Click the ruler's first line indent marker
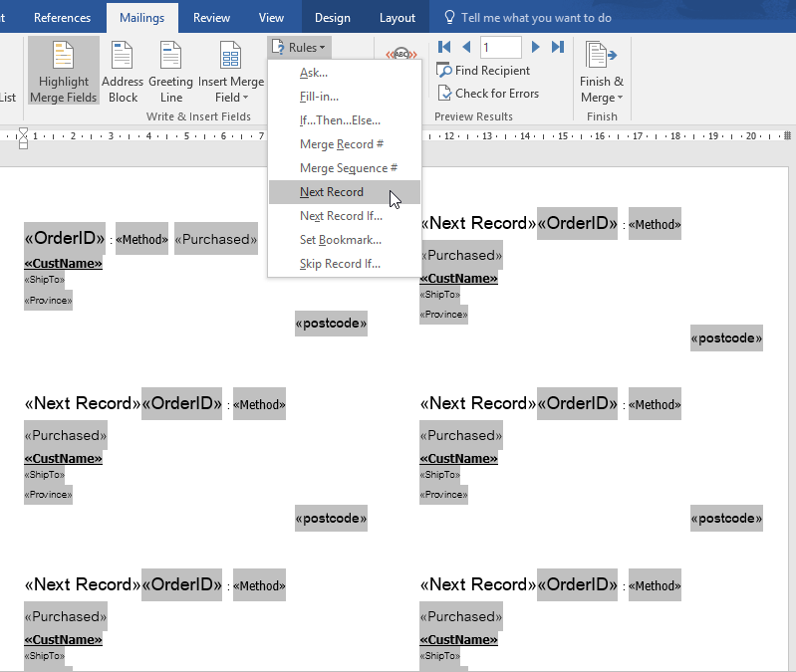 point(23,130)
